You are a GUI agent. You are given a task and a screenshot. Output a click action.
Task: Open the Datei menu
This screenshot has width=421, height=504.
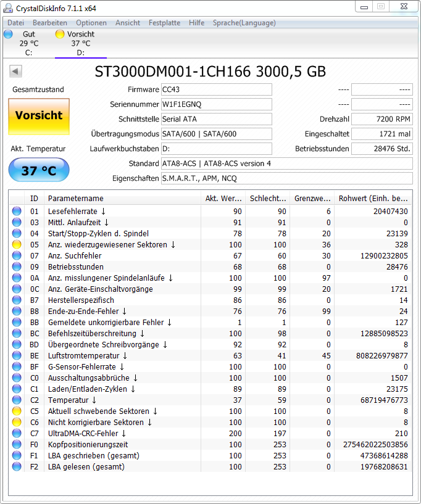pyautogui.click(x=16, y=23)
